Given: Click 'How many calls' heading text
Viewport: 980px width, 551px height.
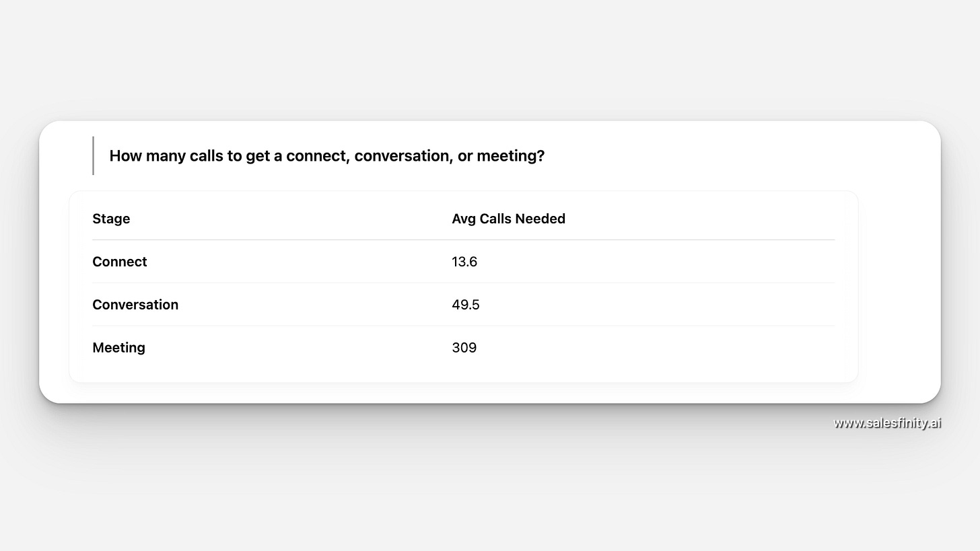Looking at the screenshot, I should pos(161,156).
